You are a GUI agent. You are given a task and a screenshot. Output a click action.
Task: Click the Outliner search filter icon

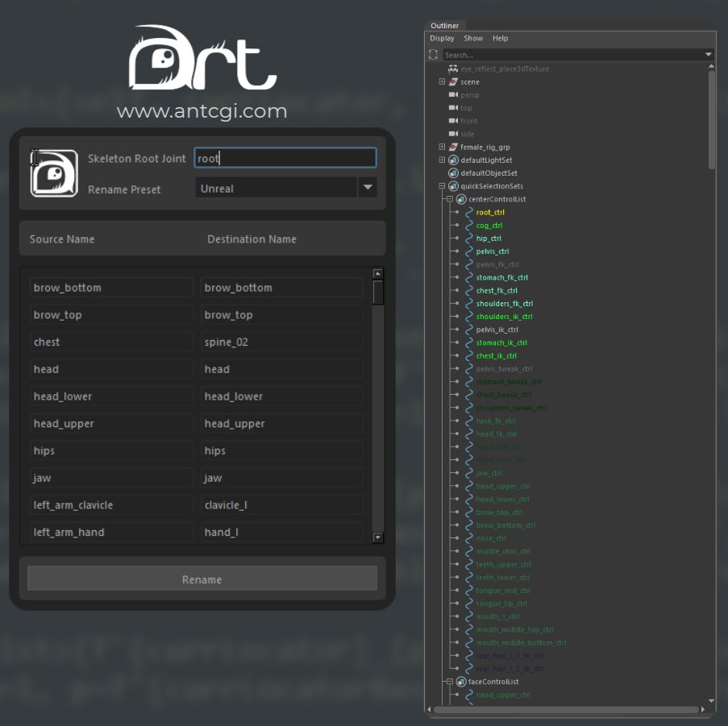coord(433,55)
